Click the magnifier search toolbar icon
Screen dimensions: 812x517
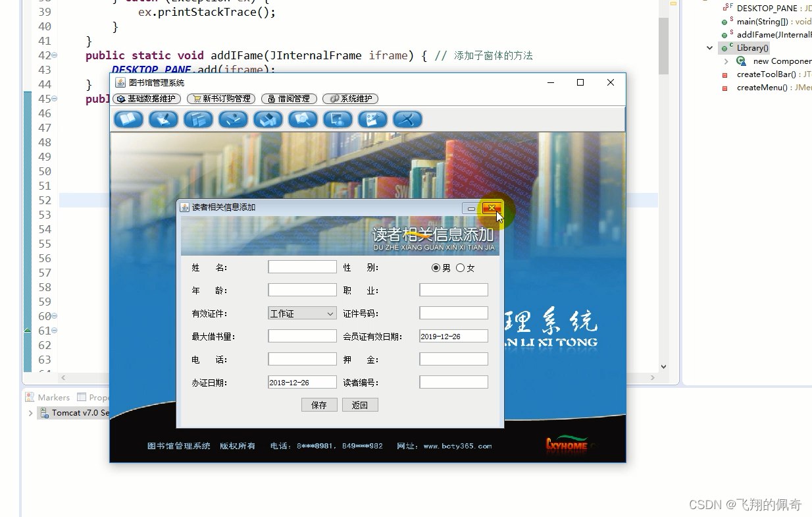303,119
